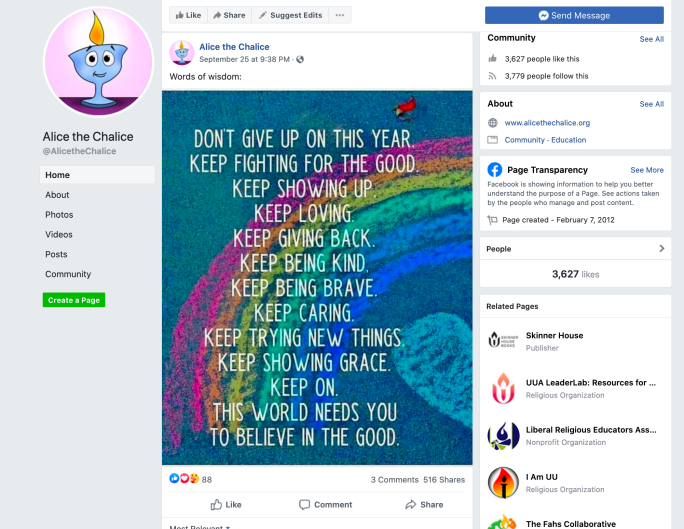See More of Page Transparency
Viewport: 684px width, 529px height.
tap(646, 170)
